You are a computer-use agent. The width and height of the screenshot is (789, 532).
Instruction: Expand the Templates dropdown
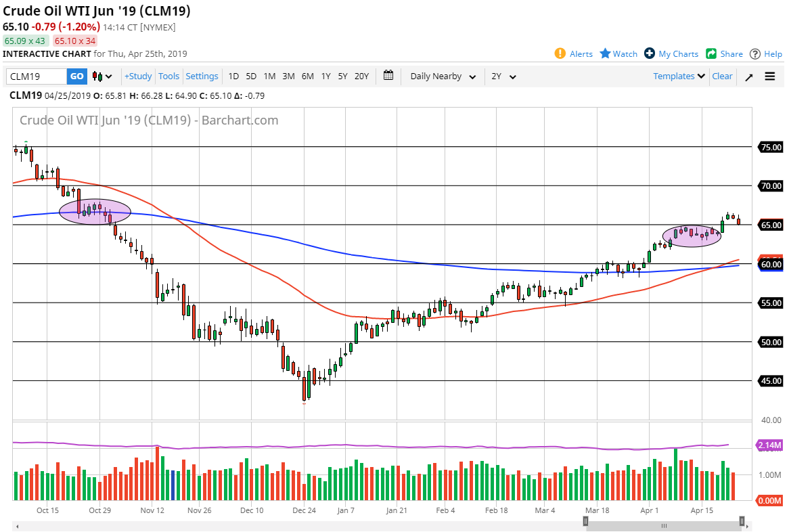pos(677,76)
